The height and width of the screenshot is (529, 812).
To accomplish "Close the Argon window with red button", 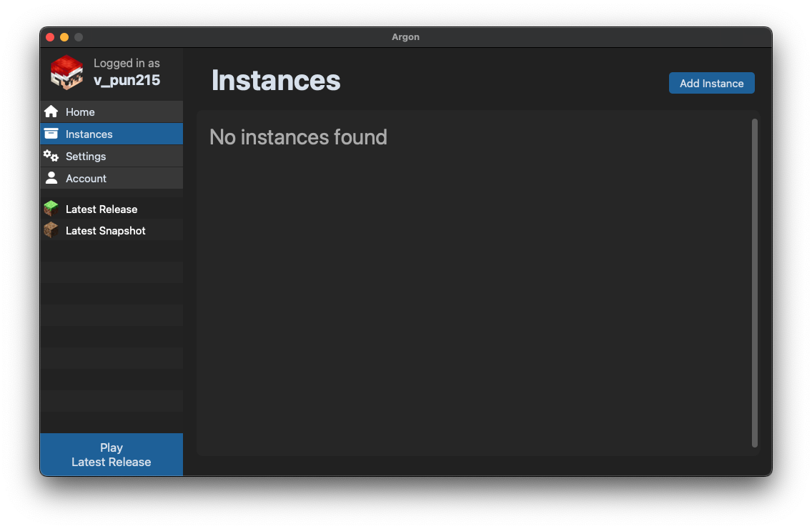I will coord(50,37).
